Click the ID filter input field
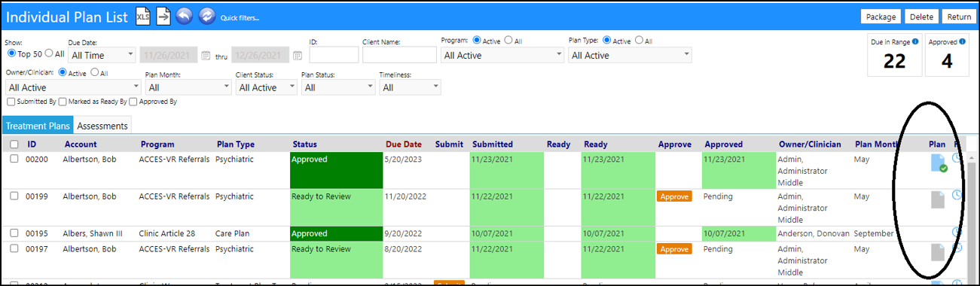The image size is (980, 286). (334, 55)
